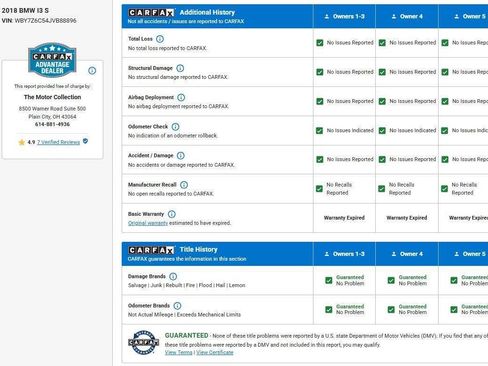Select Owner 4 column in Additional History
The image size is (488, 366).
tap(407, 16)
